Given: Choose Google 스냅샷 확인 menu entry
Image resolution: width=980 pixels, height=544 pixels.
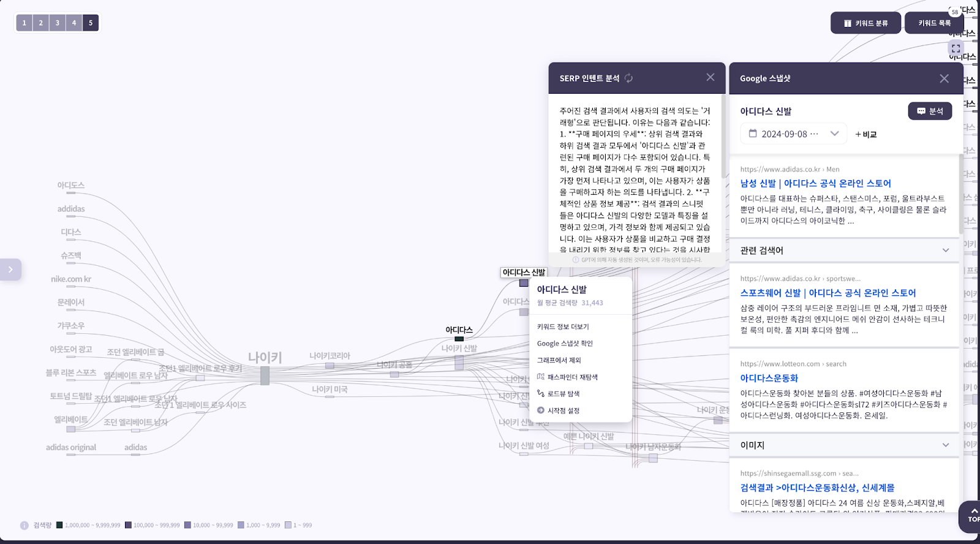Looking at the screenshot, I should (x=565, y=344).
